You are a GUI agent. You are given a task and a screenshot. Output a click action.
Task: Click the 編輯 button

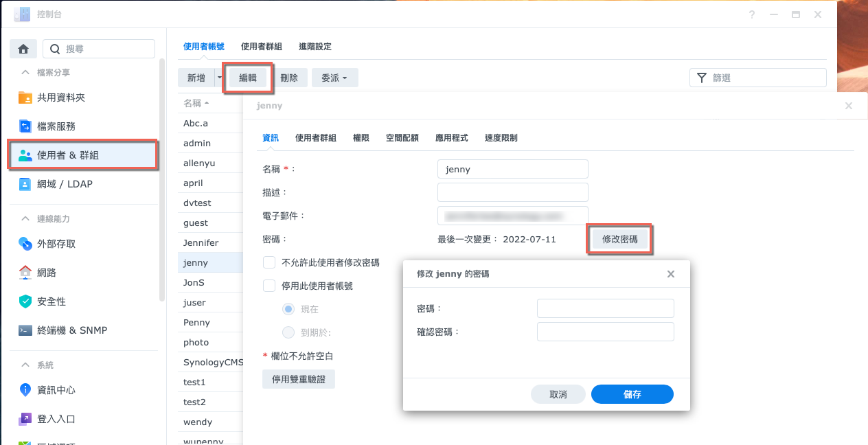click(248, 78)
